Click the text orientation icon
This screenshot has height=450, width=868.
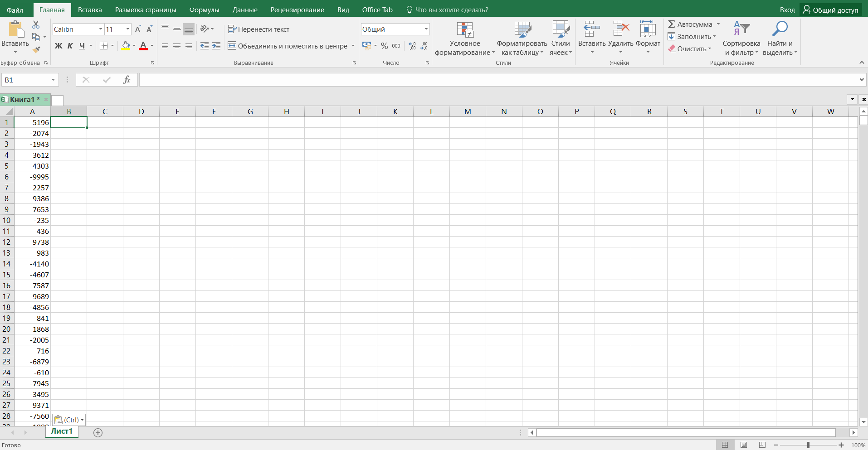[205, 29]
